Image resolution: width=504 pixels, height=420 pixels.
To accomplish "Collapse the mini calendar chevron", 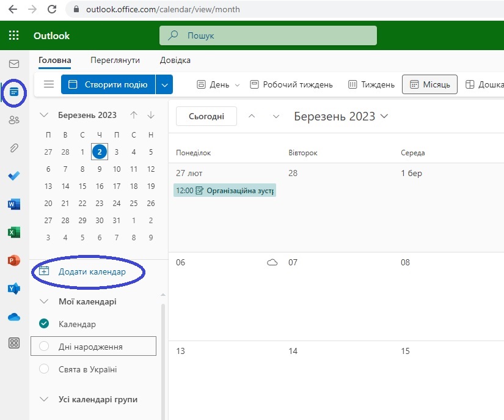I will [x=44, y=115].
